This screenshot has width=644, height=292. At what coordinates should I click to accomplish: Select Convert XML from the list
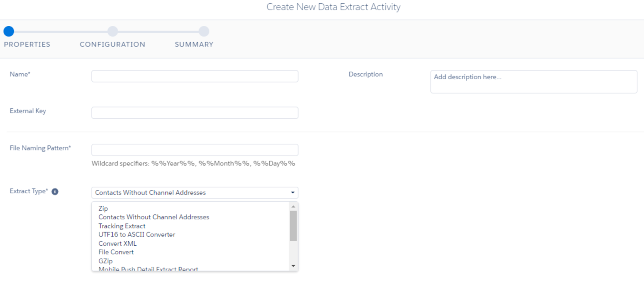pyautogui.click(x=118, y=243)
